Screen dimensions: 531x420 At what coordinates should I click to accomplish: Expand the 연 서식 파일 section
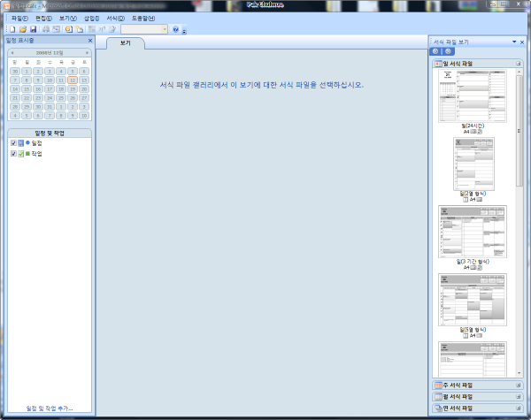519,409
